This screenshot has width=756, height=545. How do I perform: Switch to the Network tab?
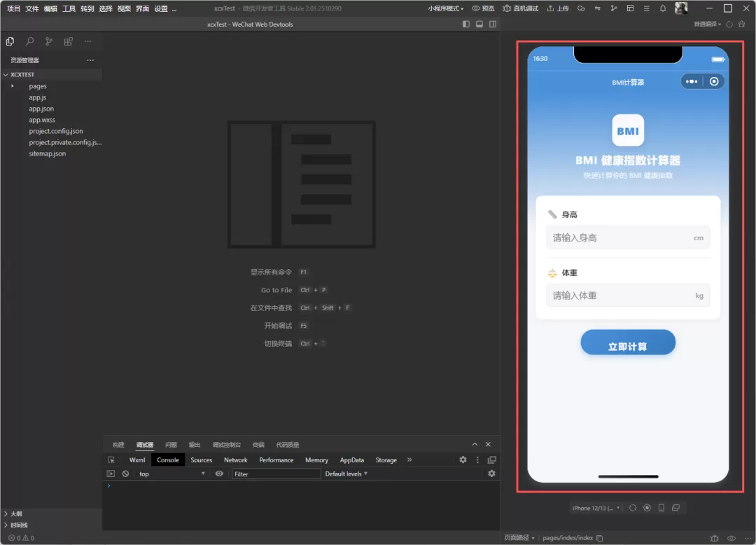(x=235, y=460)
